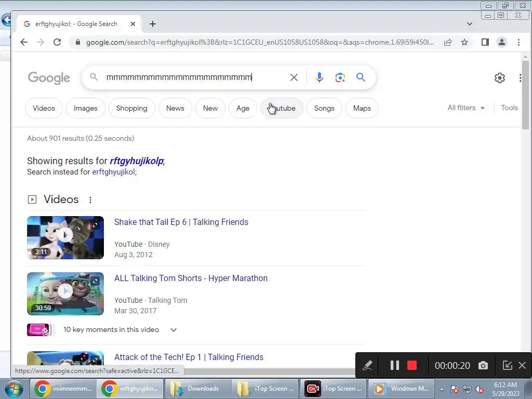This screenshot has width=532, height=399.
Task: Open the Chrome three-dot menu
Action: point(519,42)
